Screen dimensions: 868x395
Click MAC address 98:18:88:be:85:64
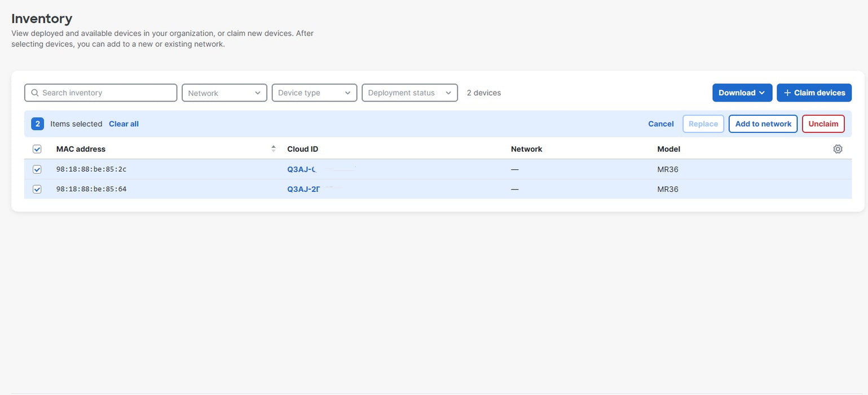91,189
